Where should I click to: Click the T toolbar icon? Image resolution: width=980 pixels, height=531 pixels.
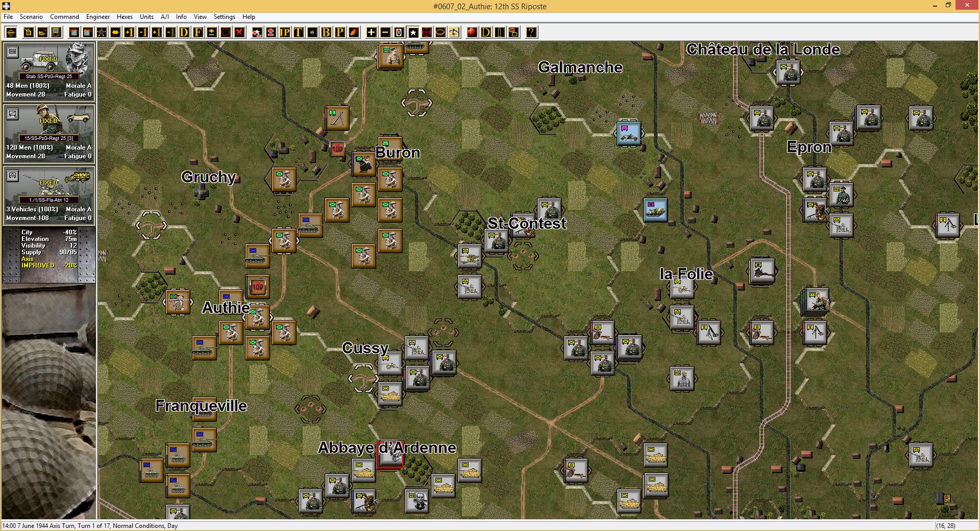298,33
